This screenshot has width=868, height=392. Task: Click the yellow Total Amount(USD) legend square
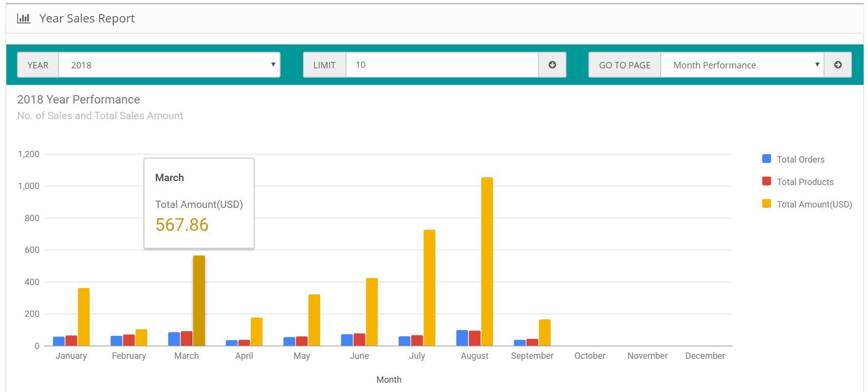pos(767,204)
